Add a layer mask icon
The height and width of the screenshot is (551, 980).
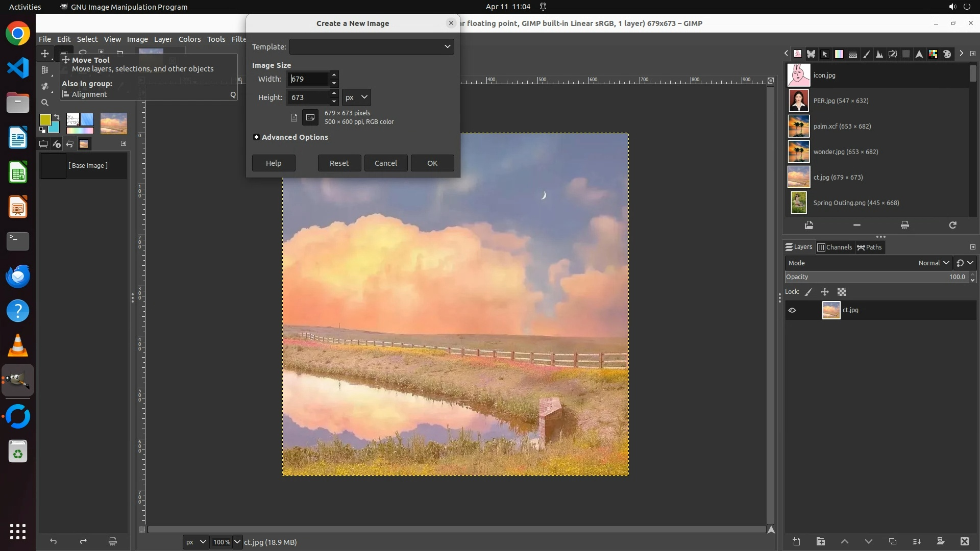click(940, 541)
